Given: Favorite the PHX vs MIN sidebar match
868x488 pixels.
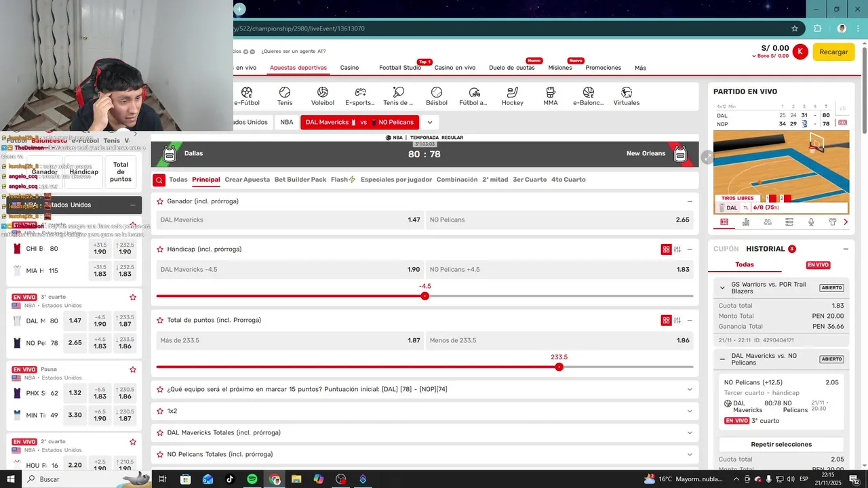Looking at the screenshot, I should point(133,370).
